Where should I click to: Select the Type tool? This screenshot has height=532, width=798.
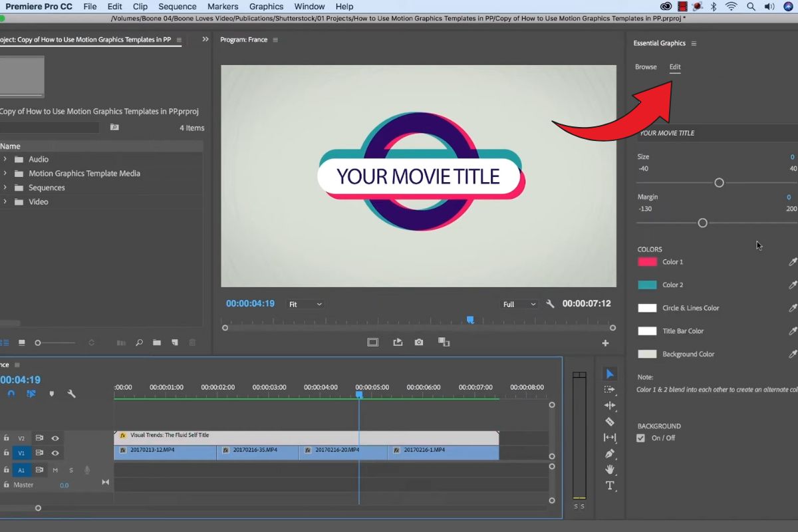click(610, 485)
